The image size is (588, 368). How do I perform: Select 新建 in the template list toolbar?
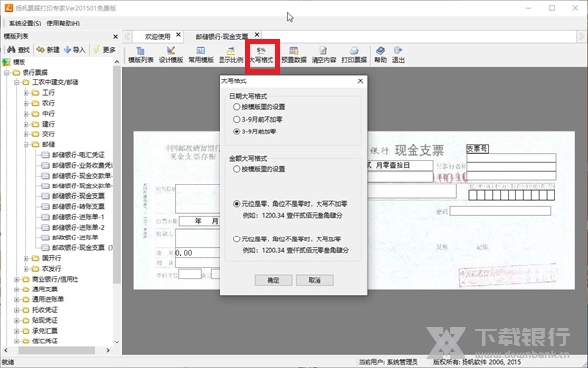pyautogui.click(x=48, y=50)
